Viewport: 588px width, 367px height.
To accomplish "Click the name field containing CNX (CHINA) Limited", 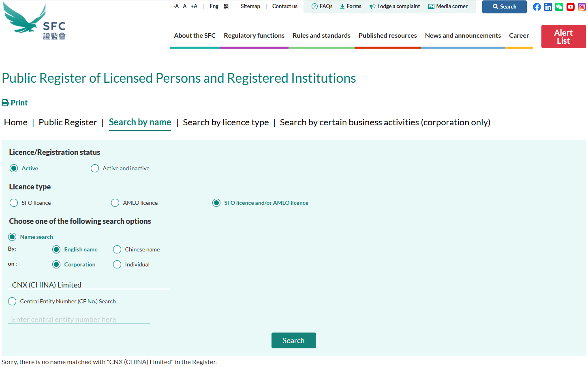I will 89,285.
